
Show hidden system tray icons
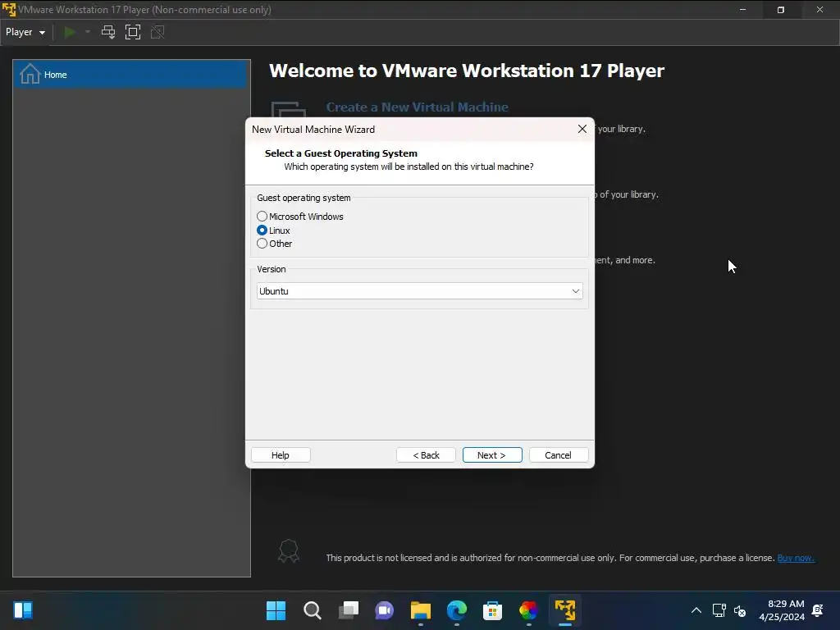pyautogui.click(x=696, y=610)
